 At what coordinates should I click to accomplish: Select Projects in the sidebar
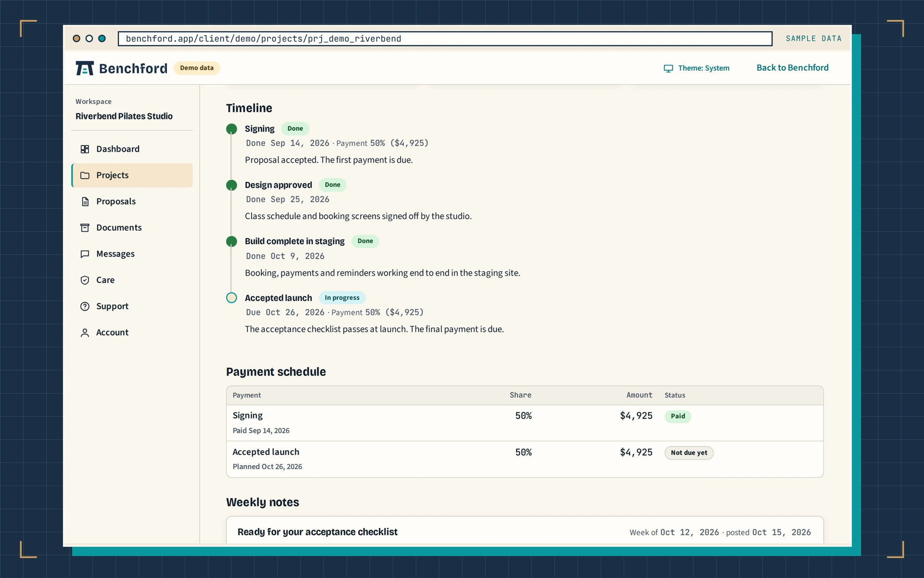pos(132,175)
